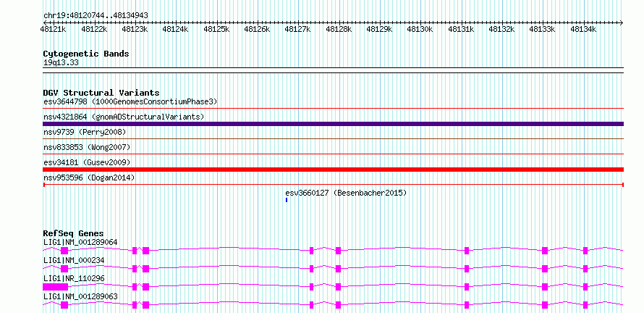Screen dimensions: 644x313
Task: Select the DGV Structural Variants track title
Action: [x=101, y=93]
